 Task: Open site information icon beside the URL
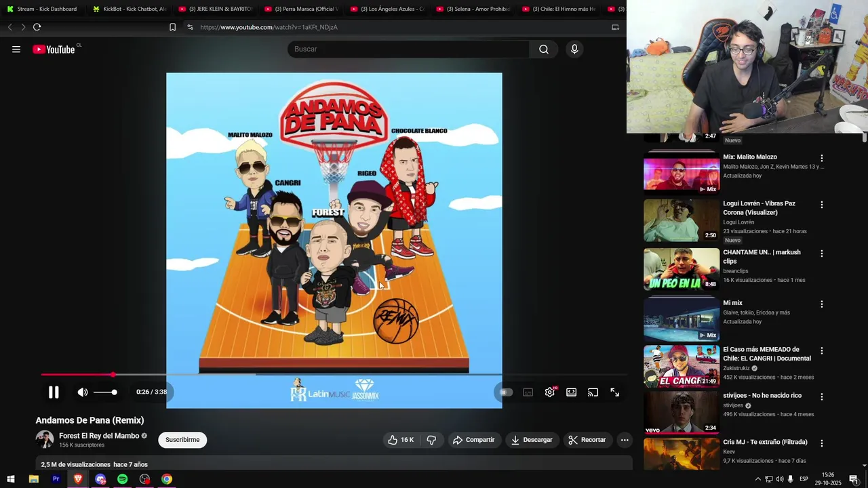pos(190,27)
